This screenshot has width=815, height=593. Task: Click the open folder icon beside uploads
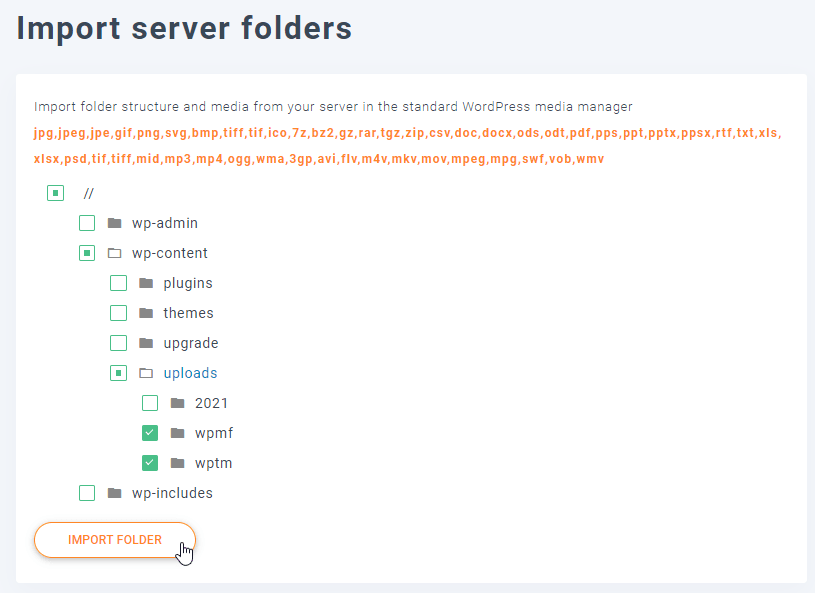[146, 373]
